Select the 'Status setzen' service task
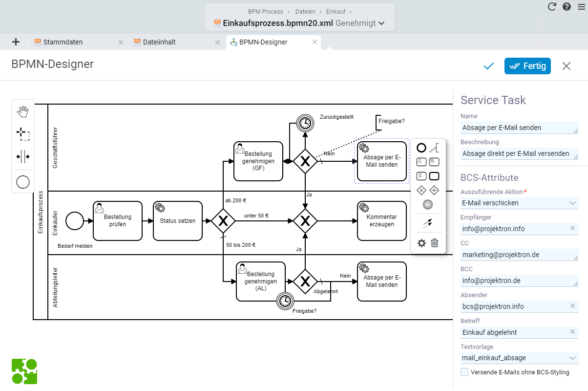Viewport: 588px width, 391px height. pos(178,221)
